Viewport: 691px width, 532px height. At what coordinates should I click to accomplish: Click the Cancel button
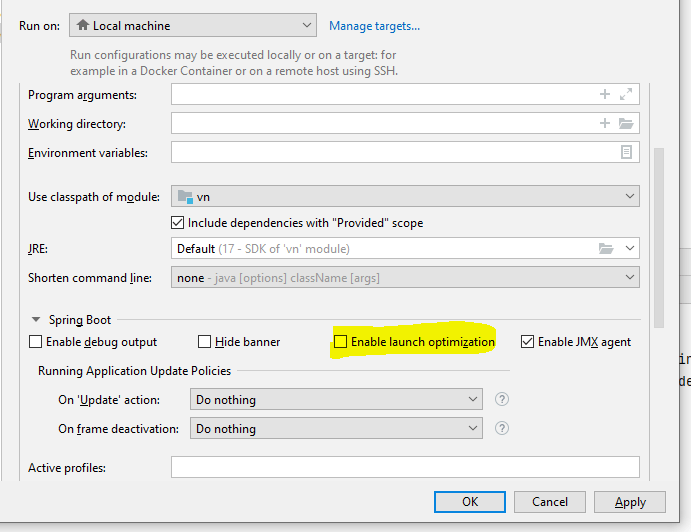(550, 502)
